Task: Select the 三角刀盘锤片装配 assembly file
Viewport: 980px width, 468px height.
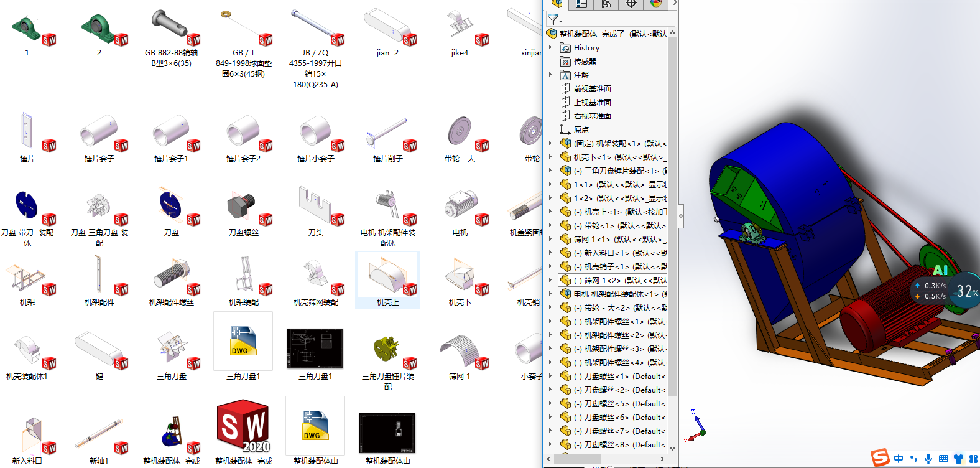Action: (387, 361)
